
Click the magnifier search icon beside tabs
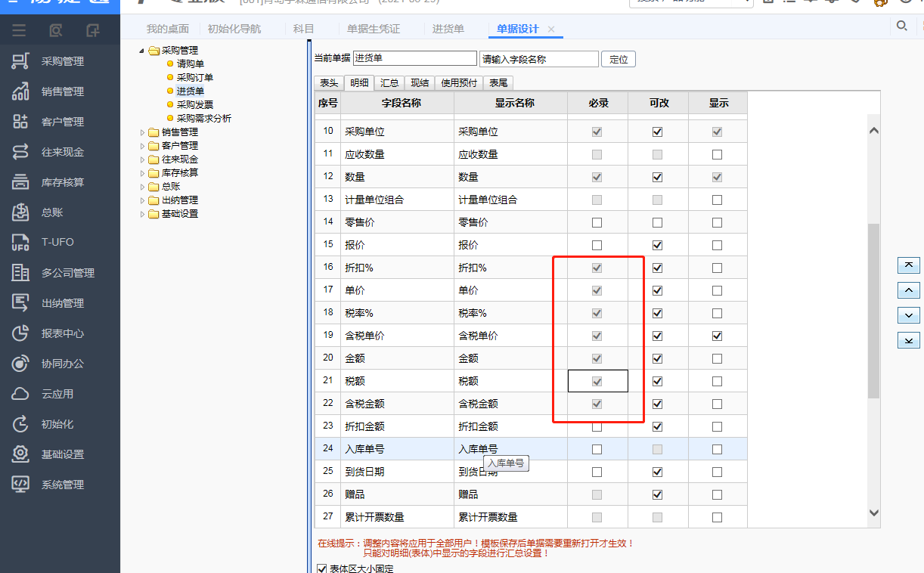(x=901, y=26)
